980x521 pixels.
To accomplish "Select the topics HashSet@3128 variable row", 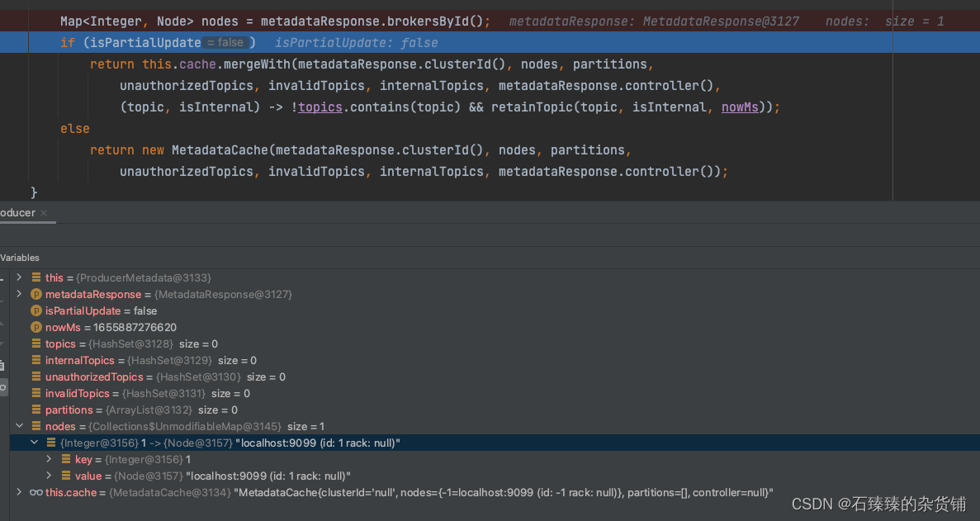I will point(495,343).
